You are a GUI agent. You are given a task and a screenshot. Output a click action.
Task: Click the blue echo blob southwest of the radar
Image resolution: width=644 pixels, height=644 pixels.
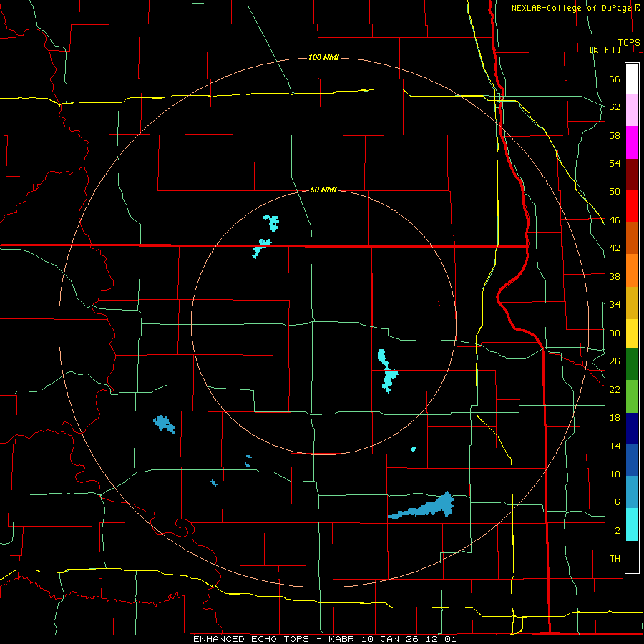[165, 424]
